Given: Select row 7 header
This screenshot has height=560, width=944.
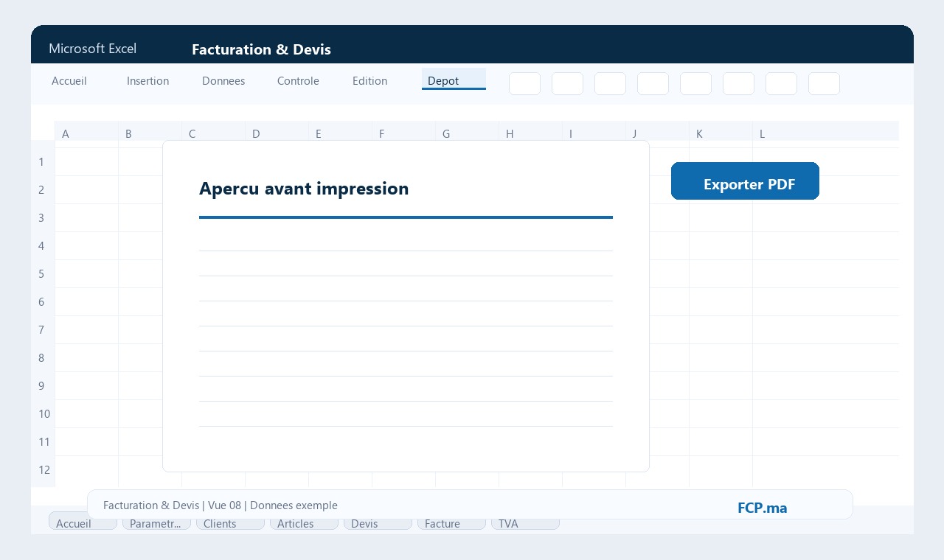Looking at the screenshot, I should tap(43, 329).
